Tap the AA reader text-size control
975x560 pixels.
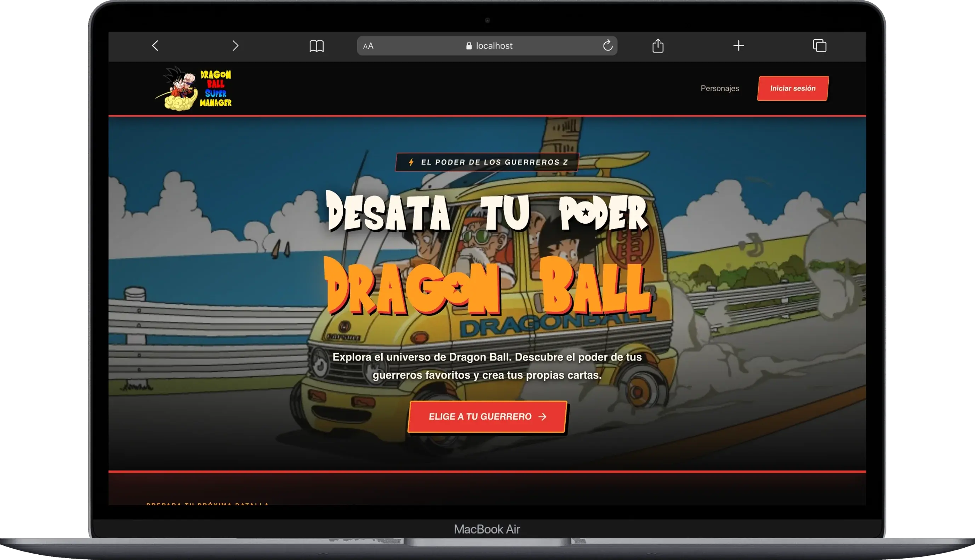coord(368,46)
